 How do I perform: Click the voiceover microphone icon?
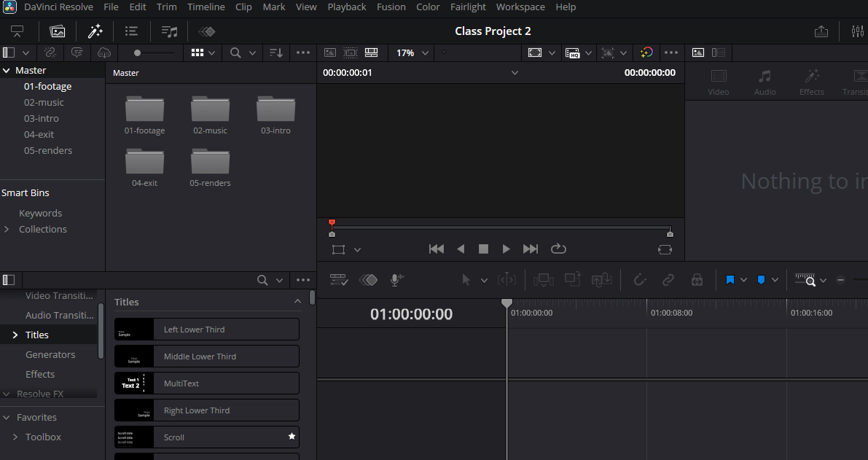397,280
